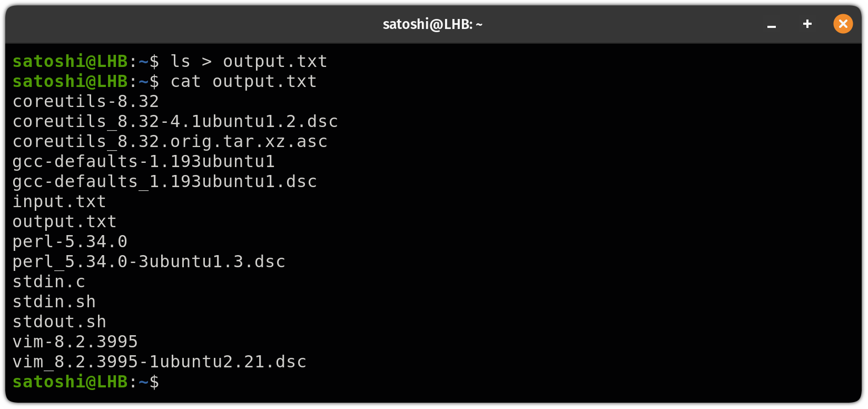Click the stdin.sh filename
Viewport: 868px width, 409px height.
54,301
